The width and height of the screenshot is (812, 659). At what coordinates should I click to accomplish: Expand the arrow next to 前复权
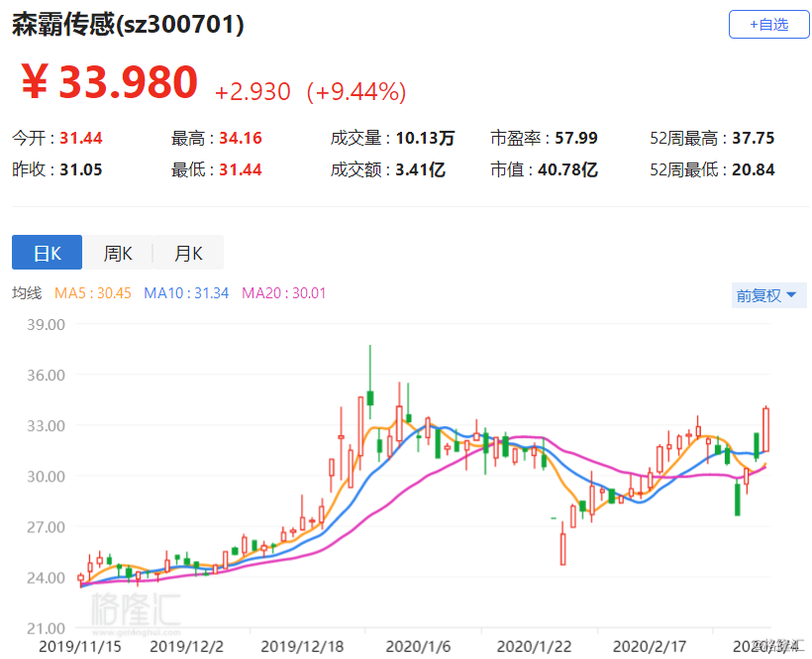click(x=793, y=295)
